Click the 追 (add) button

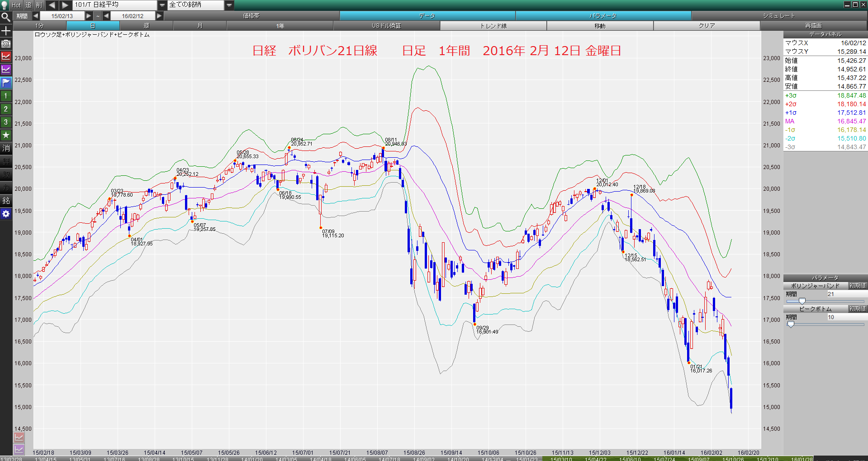tap(28, 5)
